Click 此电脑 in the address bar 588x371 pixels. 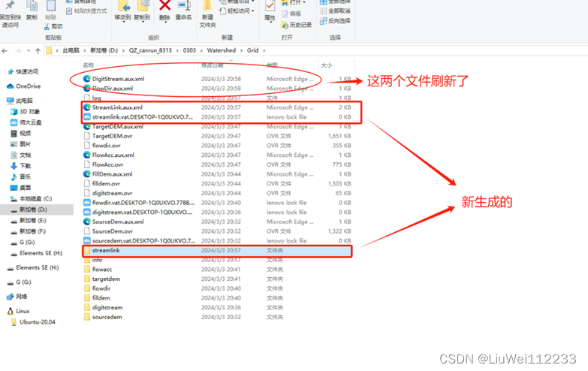tap(71, 50)
